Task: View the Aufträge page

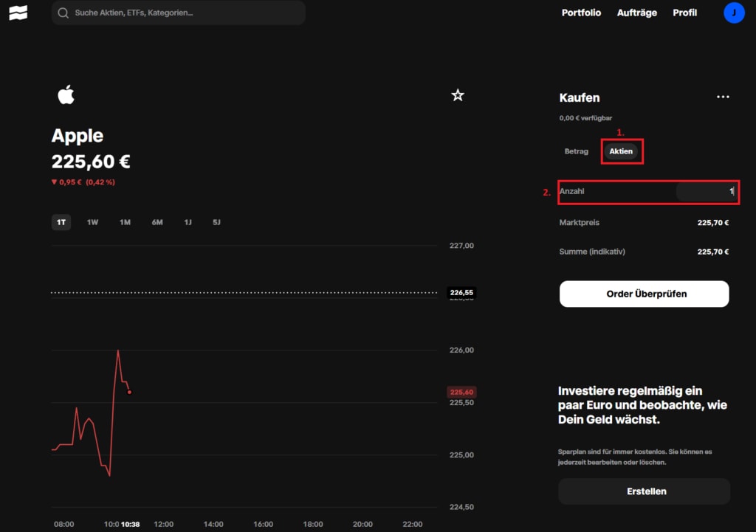Action: (x=636, y=13)
